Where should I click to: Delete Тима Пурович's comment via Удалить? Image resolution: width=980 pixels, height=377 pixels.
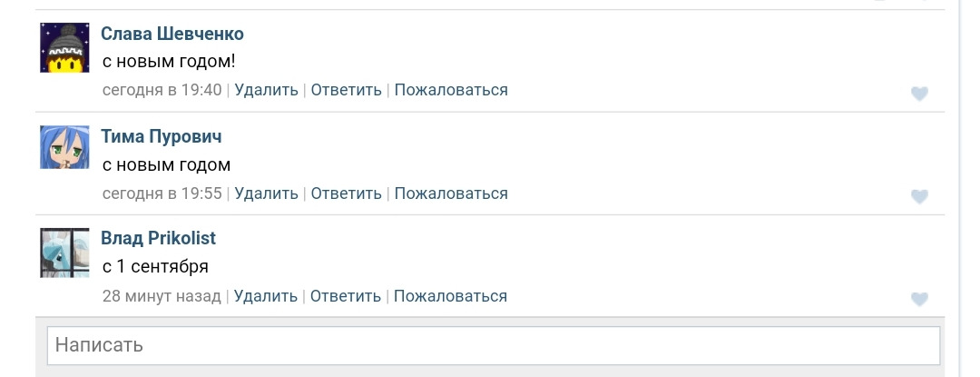coord(267,193)
